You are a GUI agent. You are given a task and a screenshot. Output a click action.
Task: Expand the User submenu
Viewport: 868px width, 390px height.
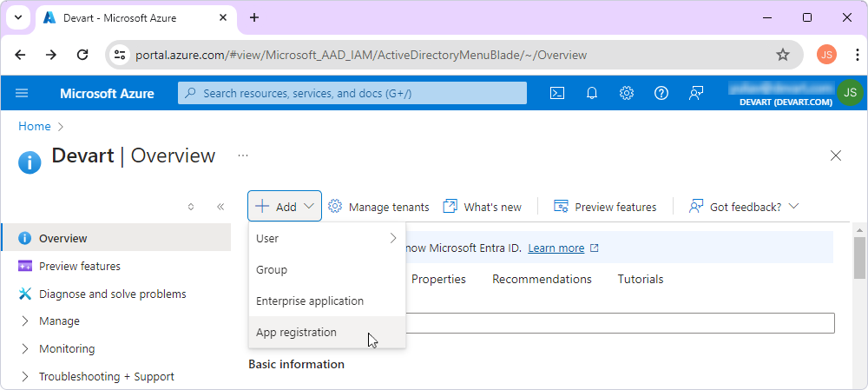(x=327, y=238)
